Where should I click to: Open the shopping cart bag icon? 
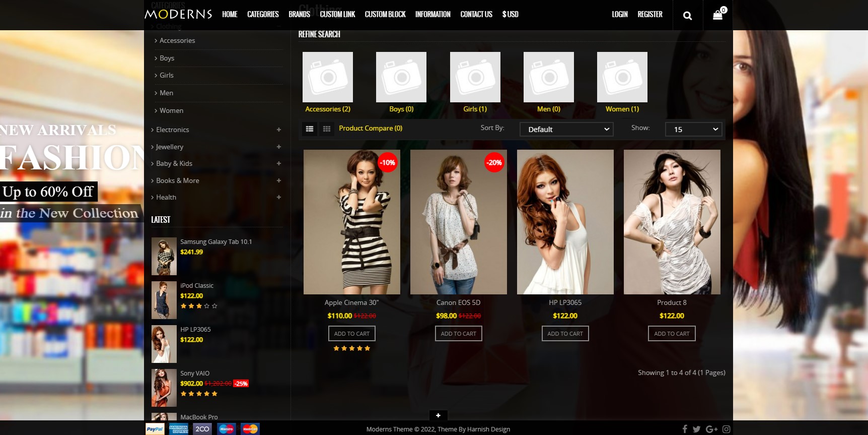point(718,15)
